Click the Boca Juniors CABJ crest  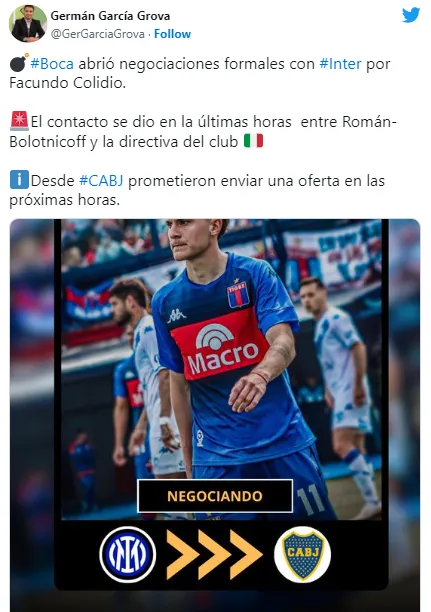[303, 554]
